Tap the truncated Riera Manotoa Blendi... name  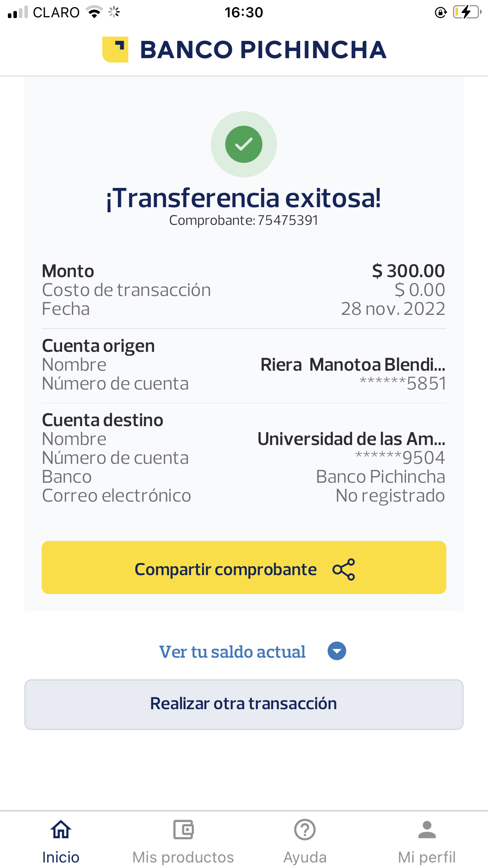click(353, 364)
